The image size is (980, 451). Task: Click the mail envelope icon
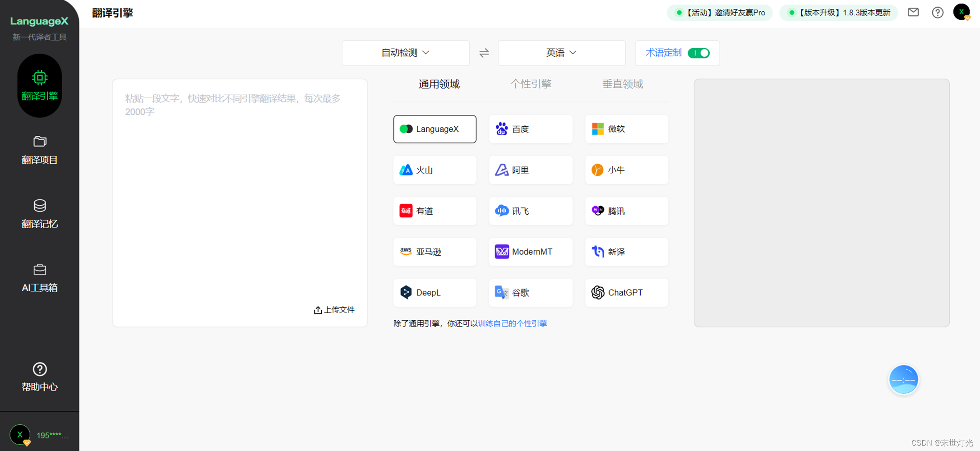[x=913, y=13]
